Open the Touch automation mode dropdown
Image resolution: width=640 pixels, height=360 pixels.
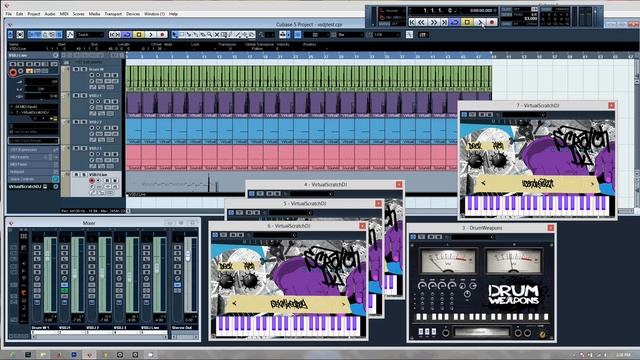[x=90, y=35]
